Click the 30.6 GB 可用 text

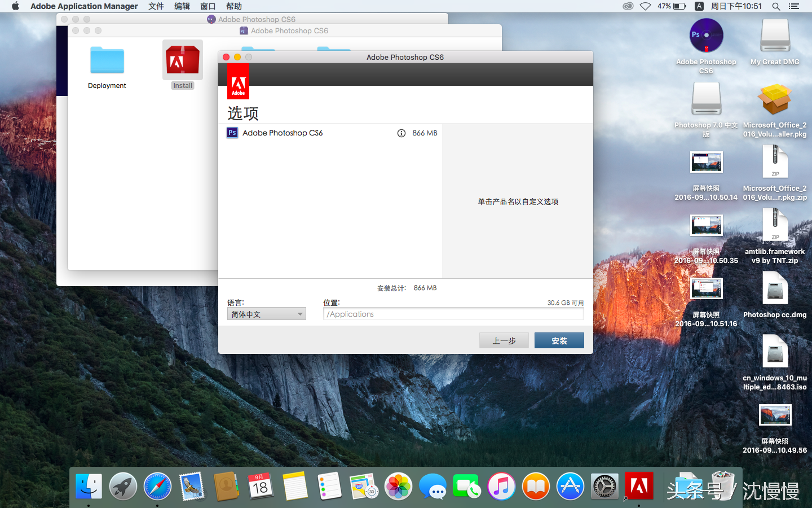(566, 303)
